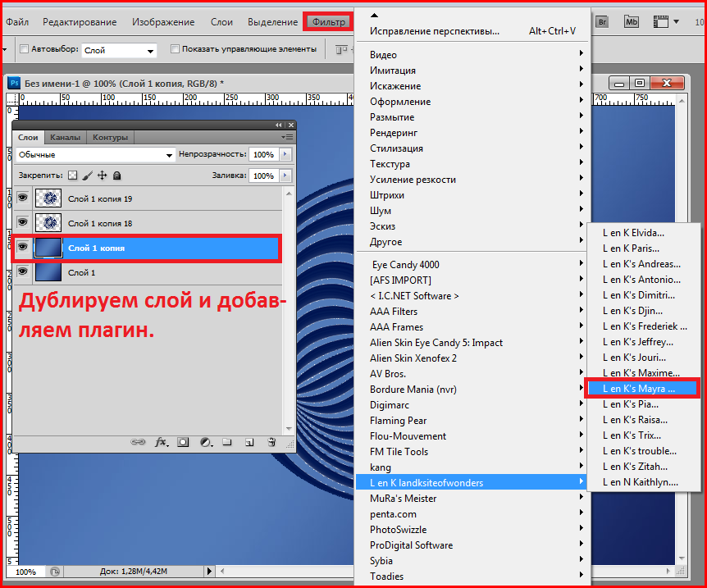Open the opacity slider arrow
This screenshot has height=588, width=707.
click(x=285, y=155)
